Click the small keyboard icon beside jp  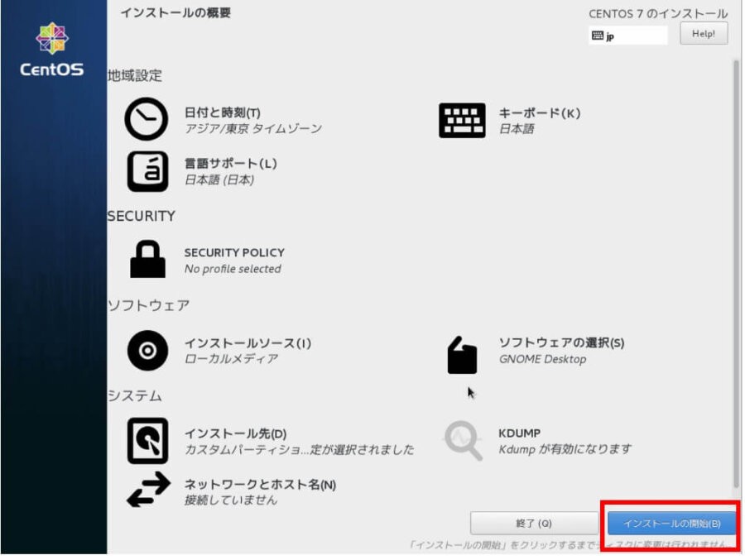(x=598, y=35)
